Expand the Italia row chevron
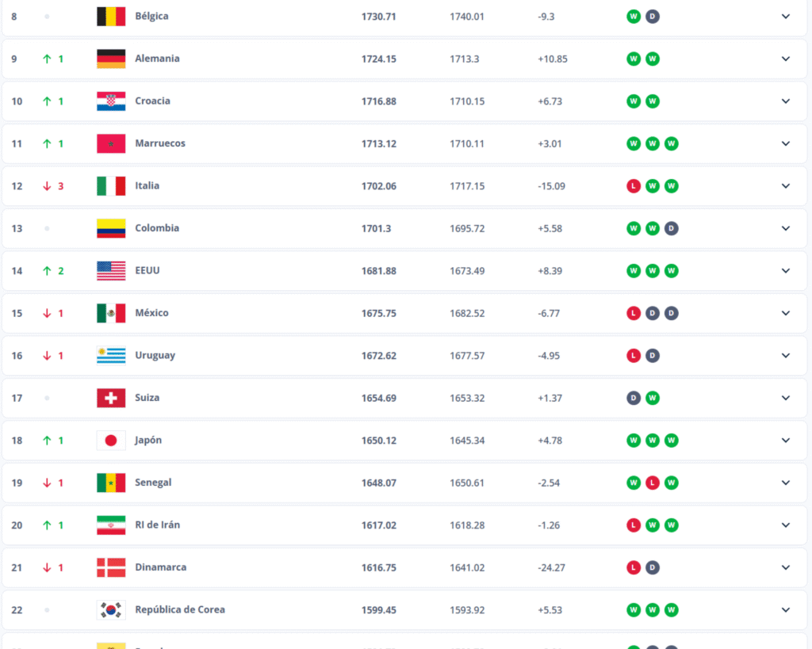Screen dimensions: 812x649 point(786,186)
